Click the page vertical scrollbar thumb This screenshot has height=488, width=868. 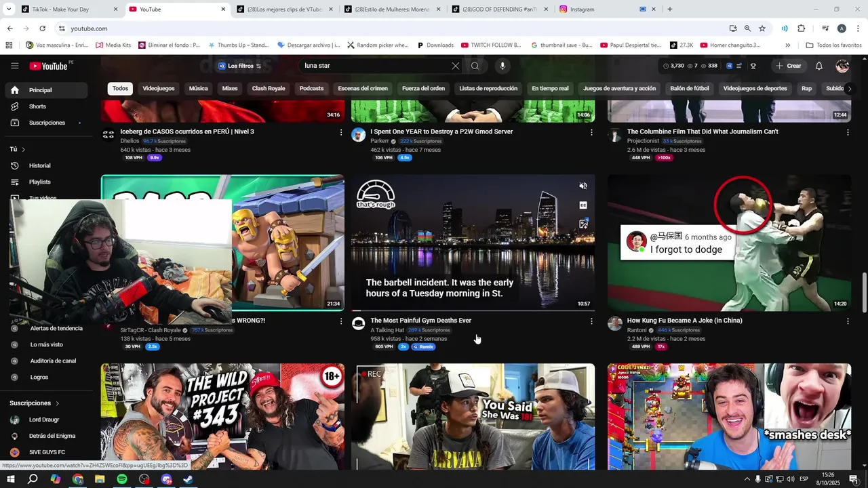click(863, 293)
